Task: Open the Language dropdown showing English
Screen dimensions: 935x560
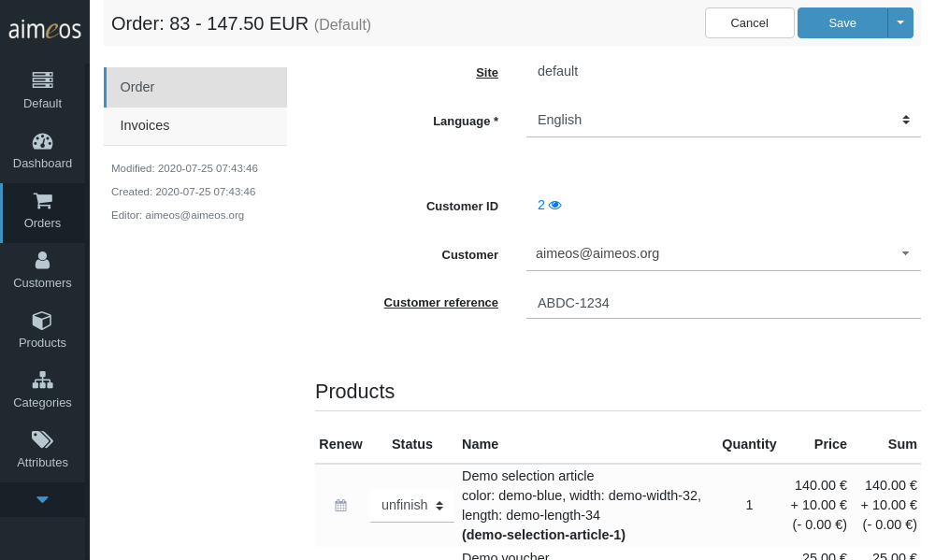Action: tap(724, 120)
